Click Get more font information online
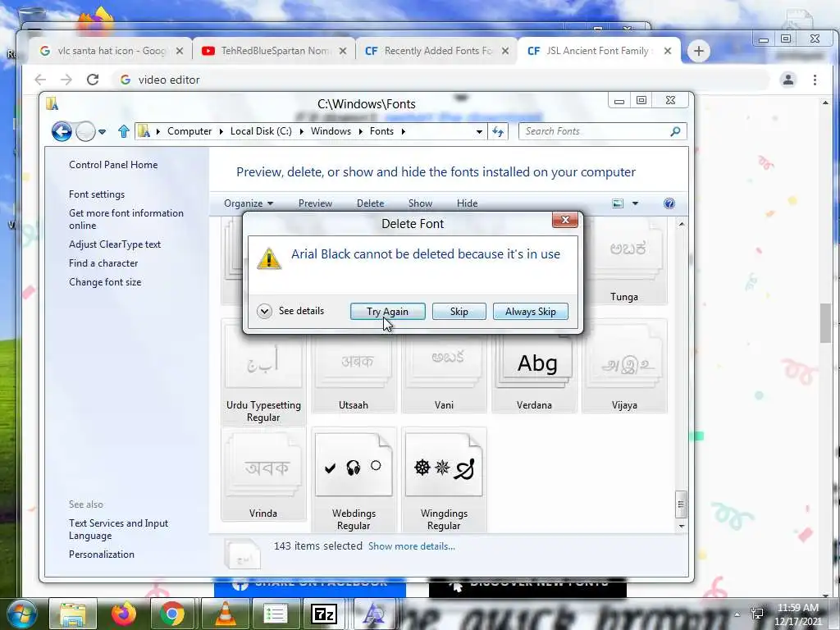 [126, 219]
